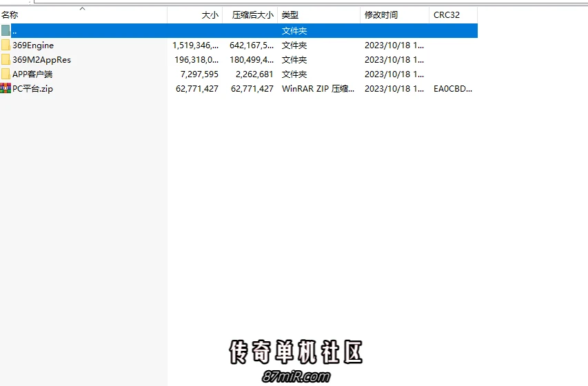Viewport: 588px width, 386px height.
Task: Click the parent directory '..' folder icon
Action: pyautogui.click(x=6, y=30)
